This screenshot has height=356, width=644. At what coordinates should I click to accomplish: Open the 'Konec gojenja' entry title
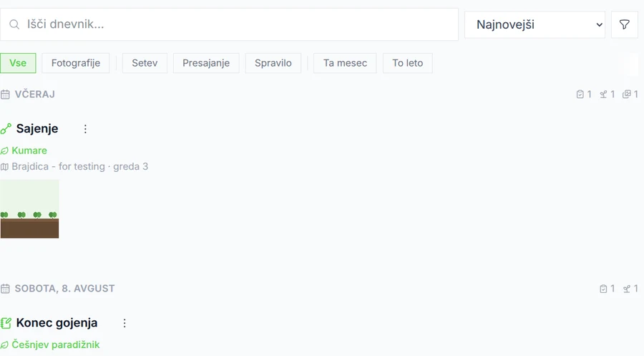(57, 323)
